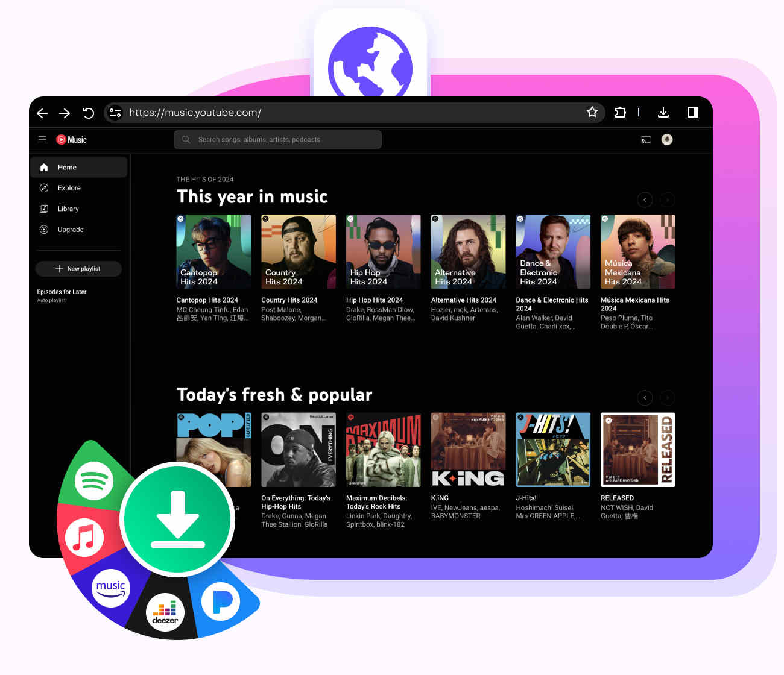The height and width of the screenshot is (675, 784).
Task: Click the YouTube Music logo
Action: tap(71, 139)
